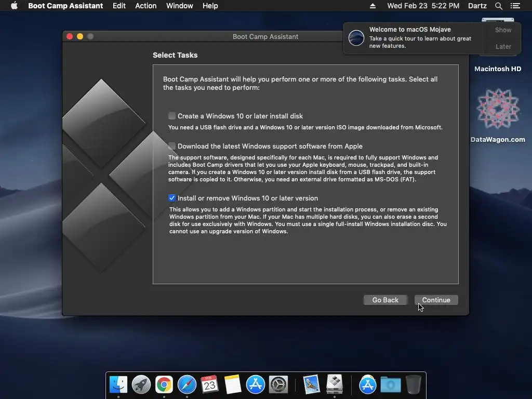Open Notification Center list icon

[x=515, y=6]
